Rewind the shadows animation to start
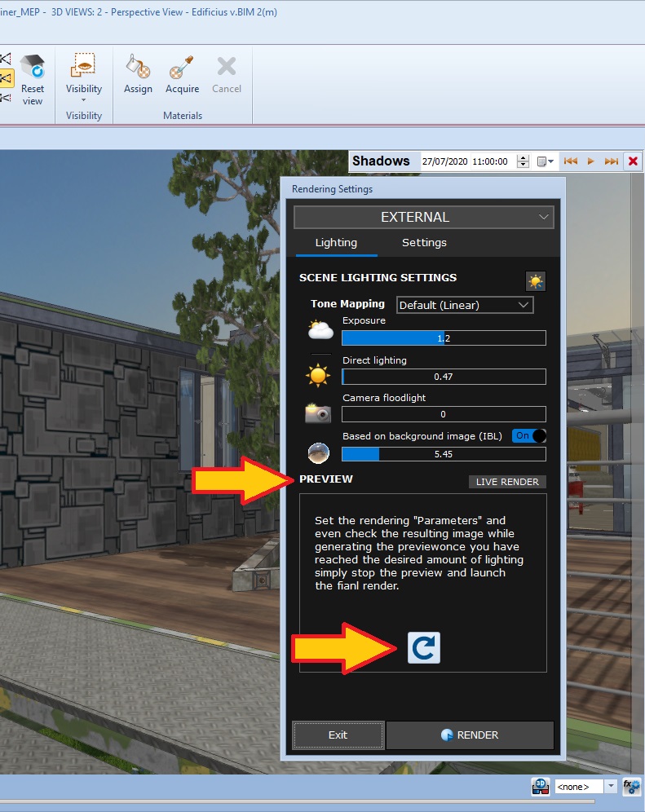Image resolution: width=645 pixels, height=812 pixels. tap(571, 161)
